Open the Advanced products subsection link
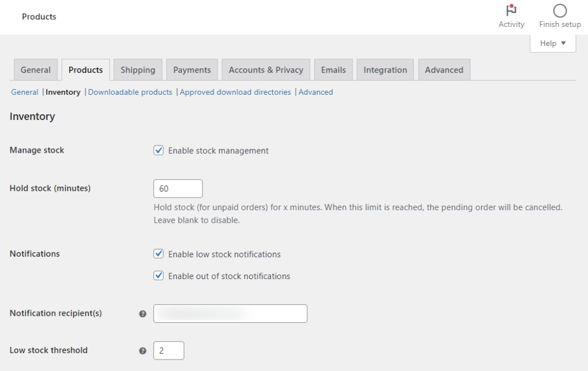 315,92
